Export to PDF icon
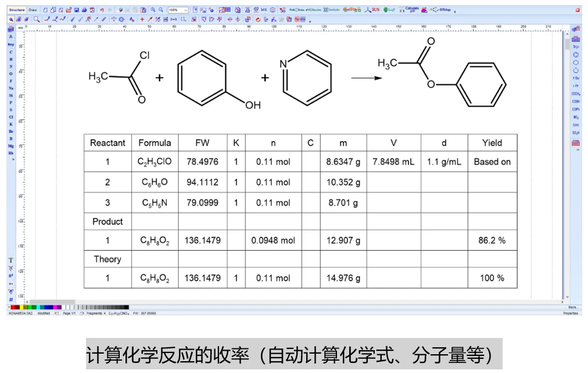Image resolution: width=588 pixels, height=374 pixels. point(92,10)
